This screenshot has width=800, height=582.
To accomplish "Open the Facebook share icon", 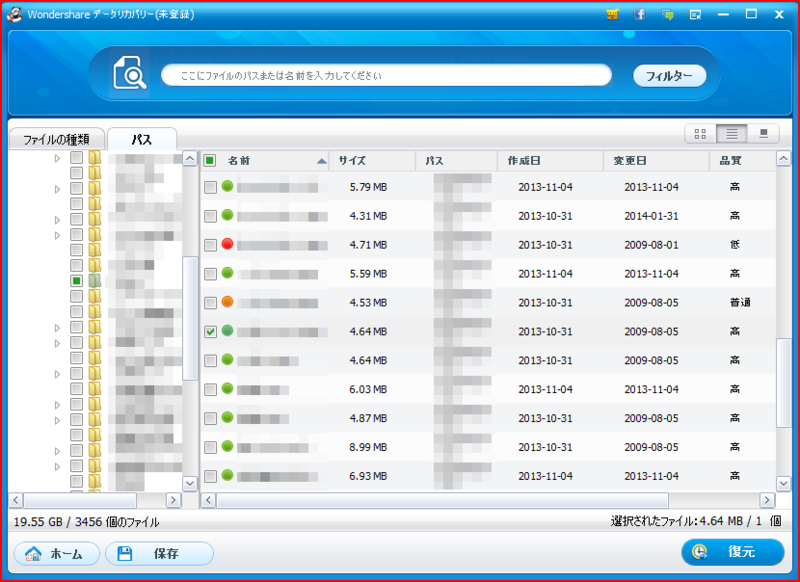I will 640,14.
